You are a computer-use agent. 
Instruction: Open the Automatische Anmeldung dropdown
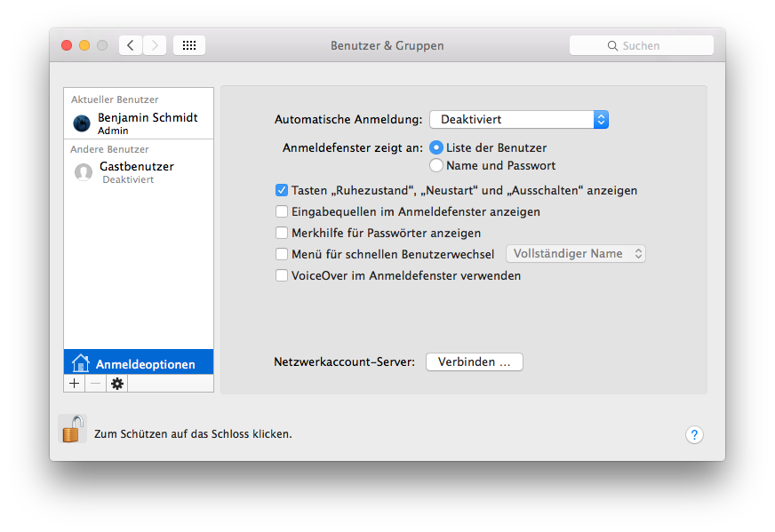519,119
